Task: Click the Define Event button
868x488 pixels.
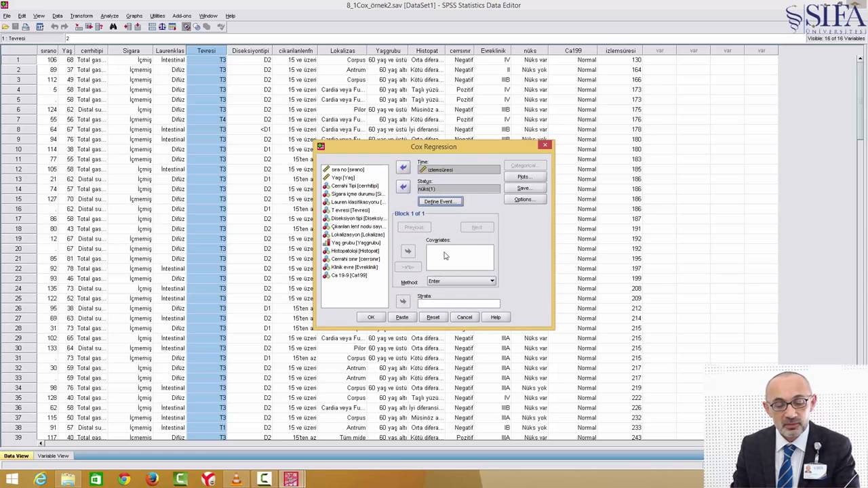Action: click(x=440, y=201)
